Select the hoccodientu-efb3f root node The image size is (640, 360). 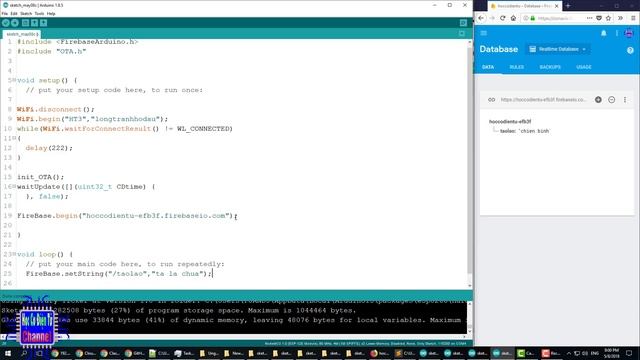(x=510, y=121)
